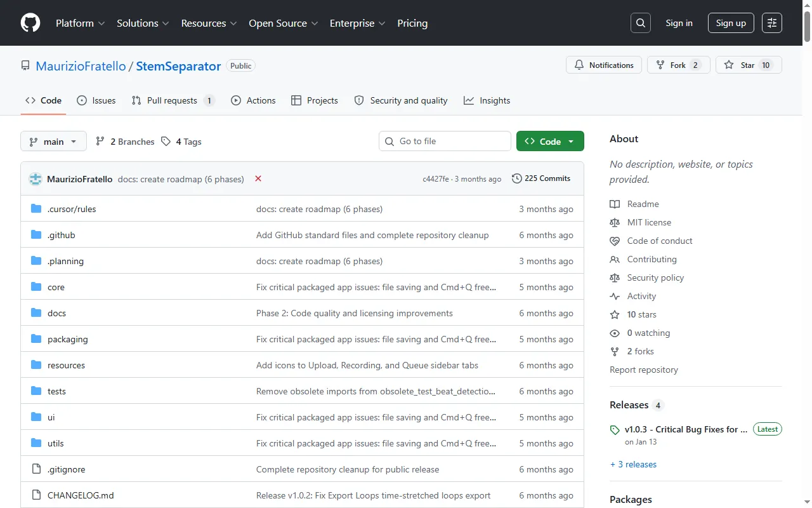Click the + 3 releases link
The image size is (812, 508).
(633, 464)
